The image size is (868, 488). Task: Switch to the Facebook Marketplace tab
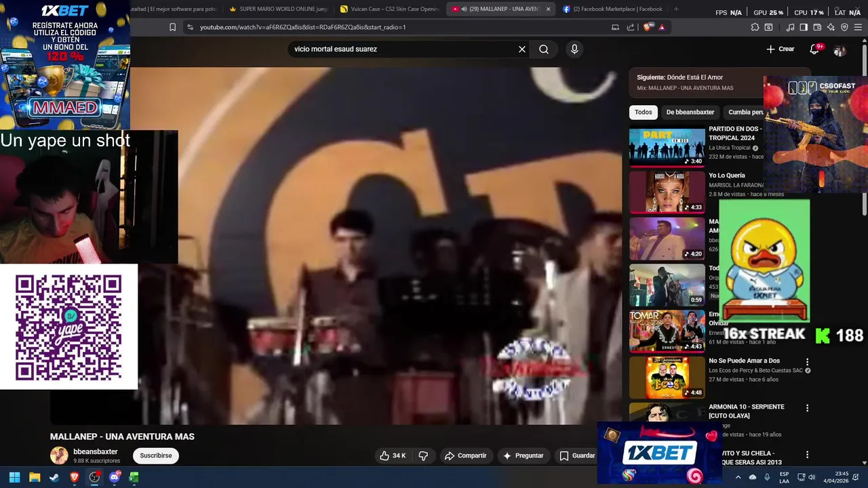(x=612, y=9)
